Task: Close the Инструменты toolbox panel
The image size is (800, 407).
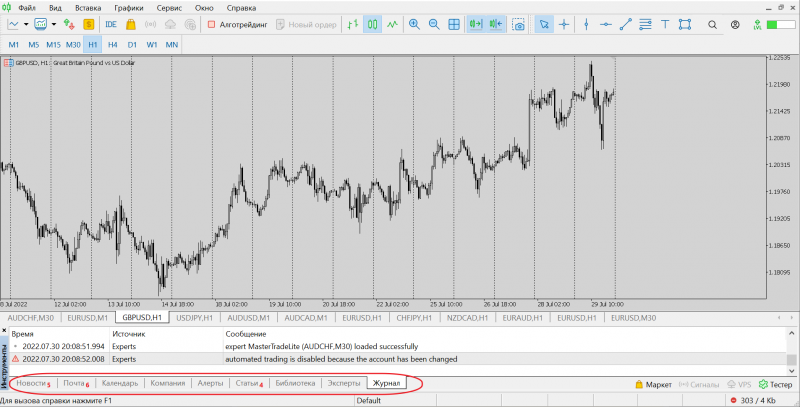Action: [5, 331]
